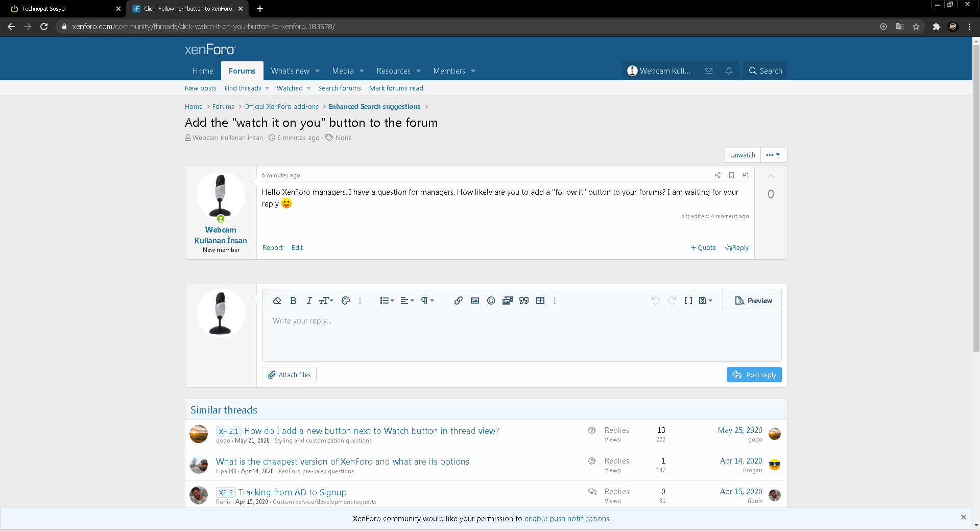Open the Search button in the navbar
Screen dimensions: 980x531
coord(765,71)
